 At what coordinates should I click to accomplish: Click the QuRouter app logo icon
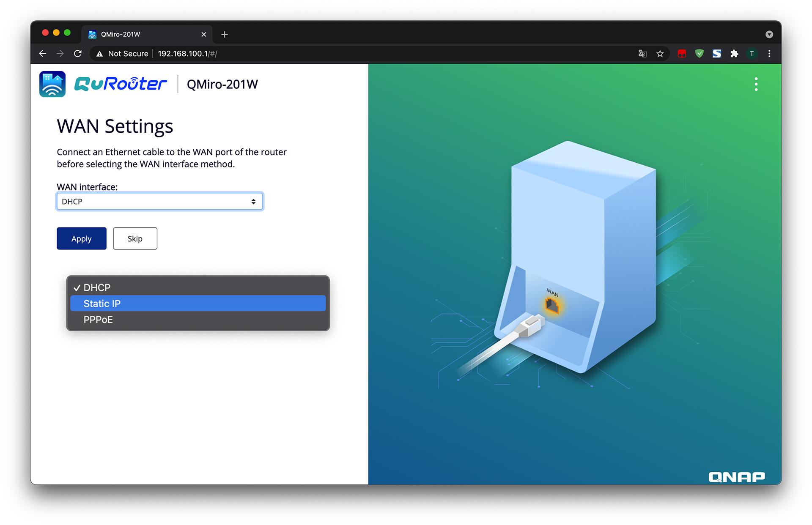pos(52,84)
